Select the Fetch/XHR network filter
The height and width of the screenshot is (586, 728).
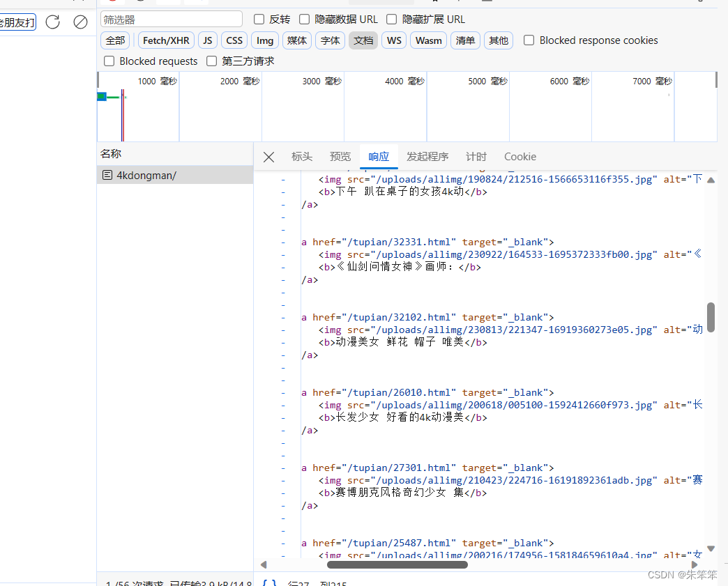pos(165,40)
